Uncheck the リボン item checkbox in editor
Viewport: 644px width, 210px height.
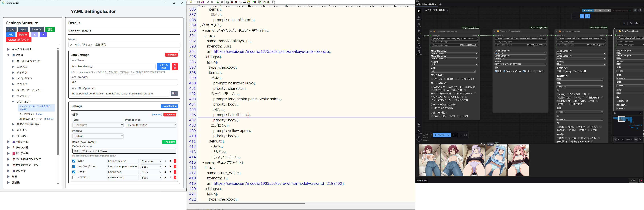click(x=74, y=172)
